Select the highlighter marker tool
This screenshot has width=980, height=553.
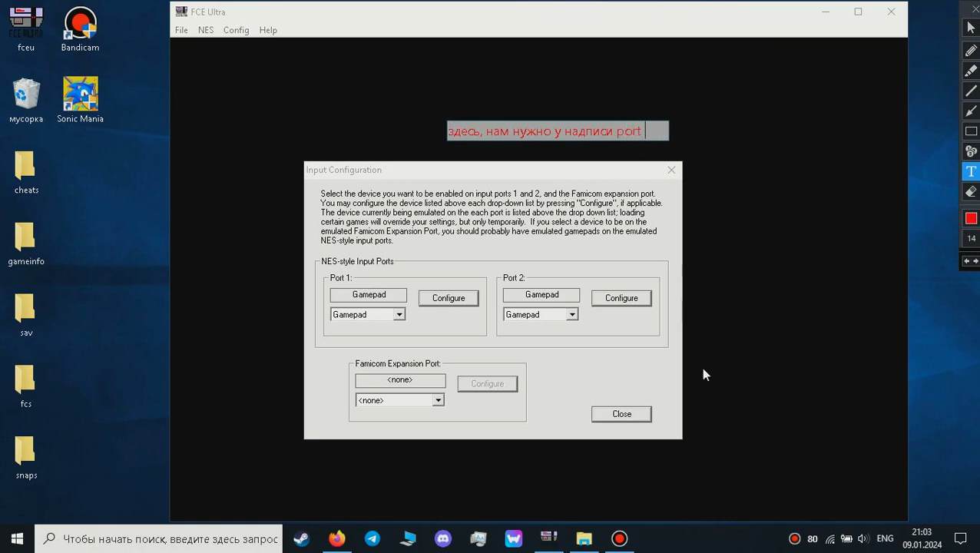(971, 71)
